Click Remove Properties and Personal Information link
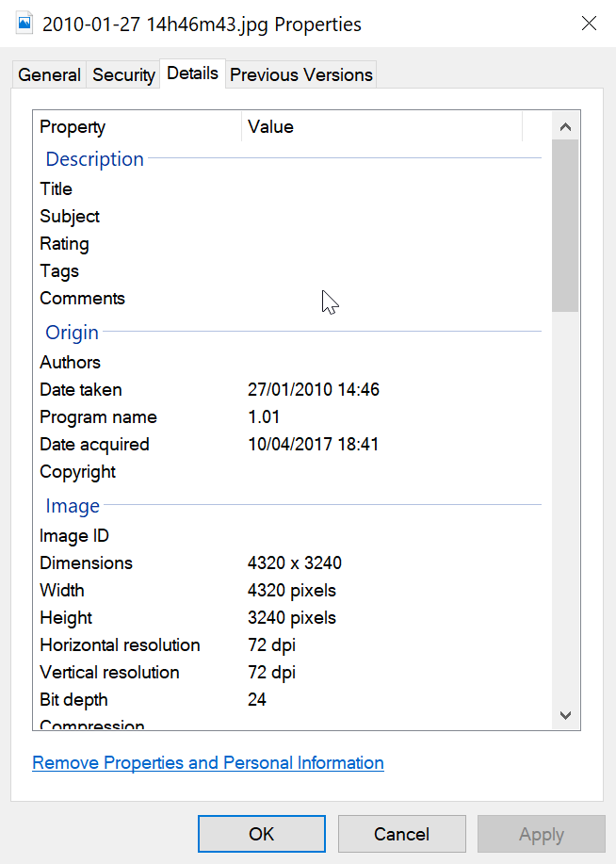This screenshot has width=616, height=864. click(x=208, y=762)
